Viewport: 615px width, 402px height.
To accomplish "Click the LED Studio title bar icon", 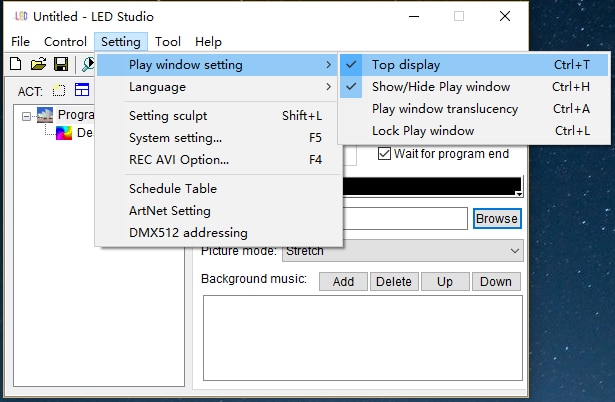I will click(20, 16).
